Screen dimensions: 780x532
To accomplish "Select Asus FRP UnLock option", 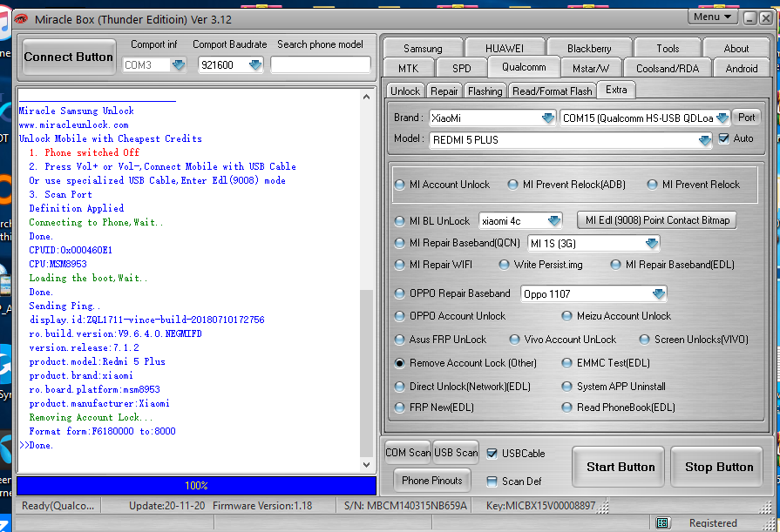I will click(x=440, y=339).
